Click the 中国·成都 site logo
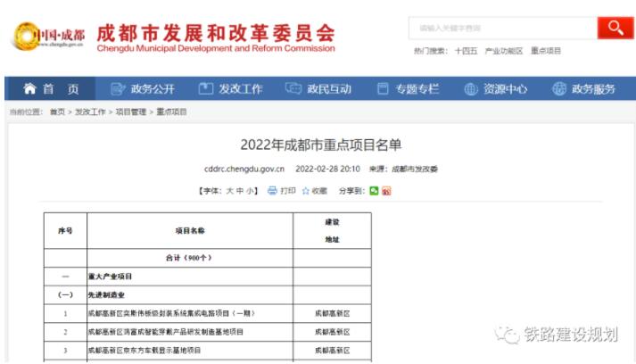636x364 pixels. (x=49, y=36)
